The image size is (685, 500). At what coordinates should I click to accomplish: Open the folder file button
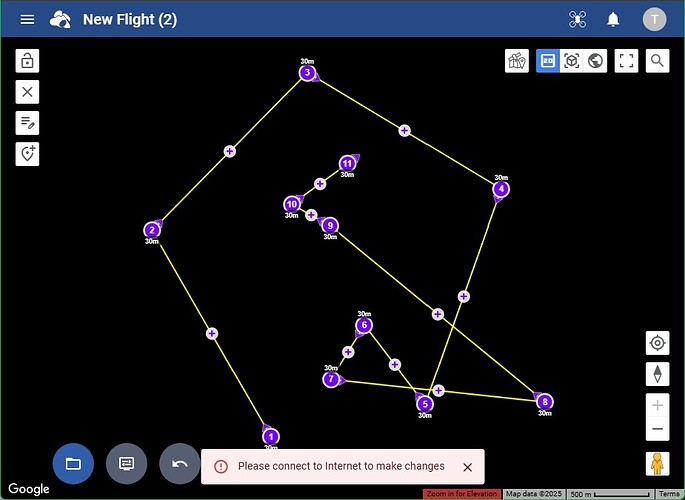(x=73, y=464)
